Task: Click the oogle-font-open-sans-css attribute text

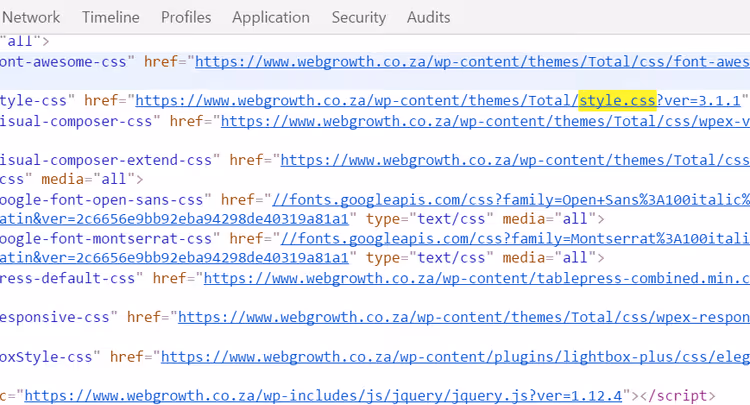Action: 101,199
